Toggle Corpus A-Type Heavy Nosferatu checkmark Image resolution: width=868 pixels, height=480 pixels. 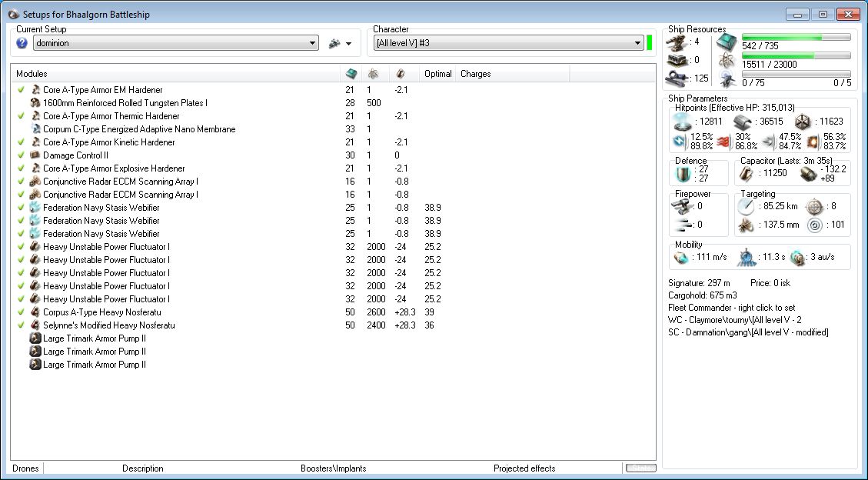pyautogui.click(x=21, y=312)
